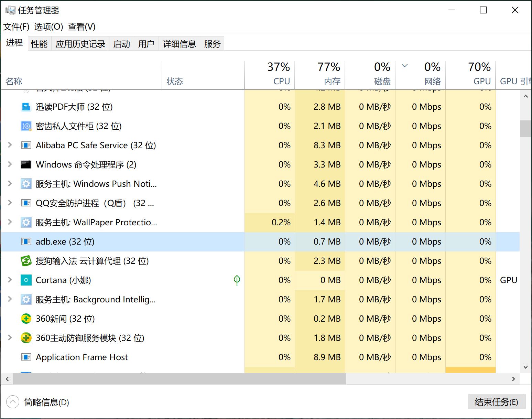
Task: Select the adb.exe (32 位) row
Action: coord(260,242)
